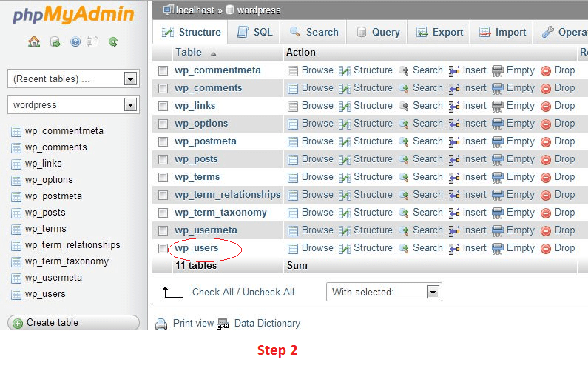This screenshot has width=588, height=374.
Task: Tick the wp_links checkbox
Action: point(163,106)
